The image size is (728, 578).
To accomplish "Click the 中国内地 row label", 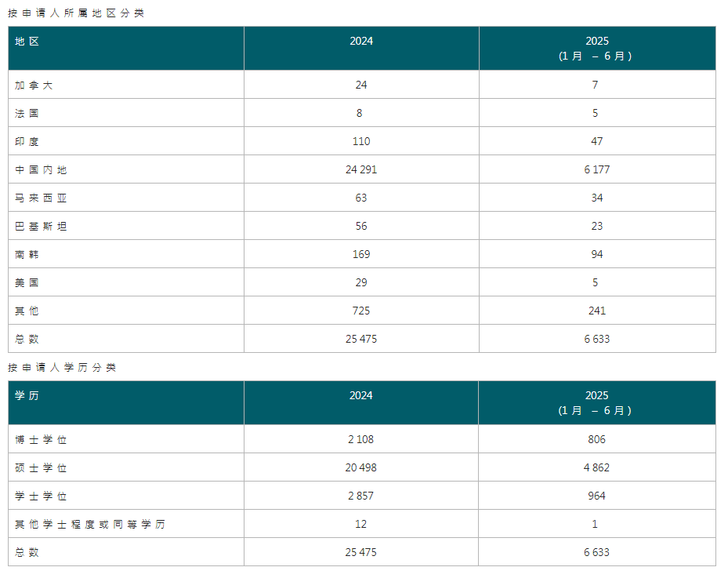I will (x=36, y=169).
